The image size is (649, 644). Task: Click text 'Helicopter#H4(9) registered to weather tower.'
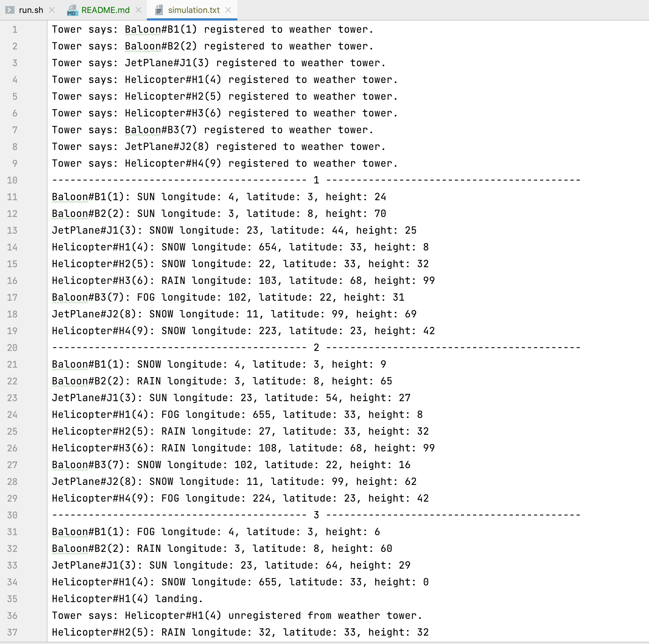(261, 164)
